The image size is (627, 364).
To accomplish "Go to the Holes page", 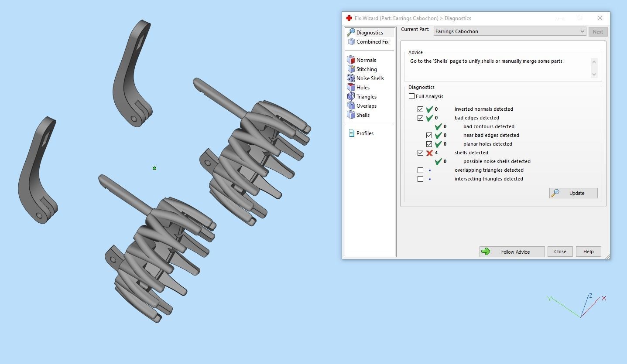I will [363, 88].
